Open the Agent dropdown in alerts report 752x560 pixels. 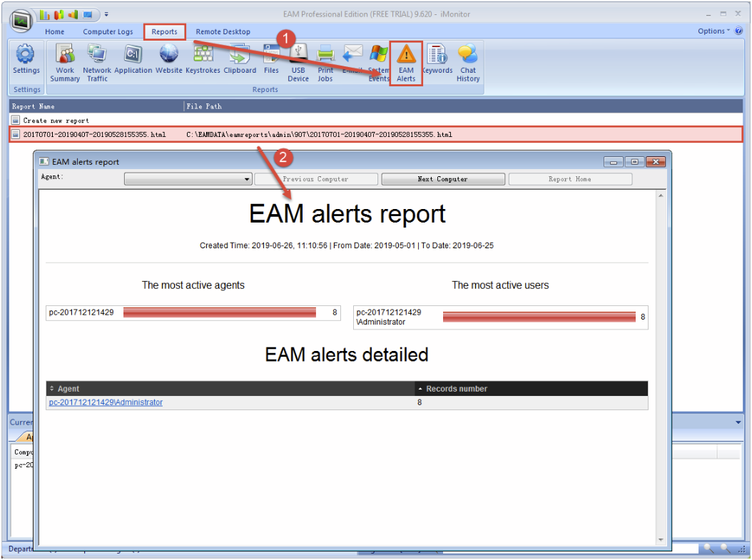(188, 179)
